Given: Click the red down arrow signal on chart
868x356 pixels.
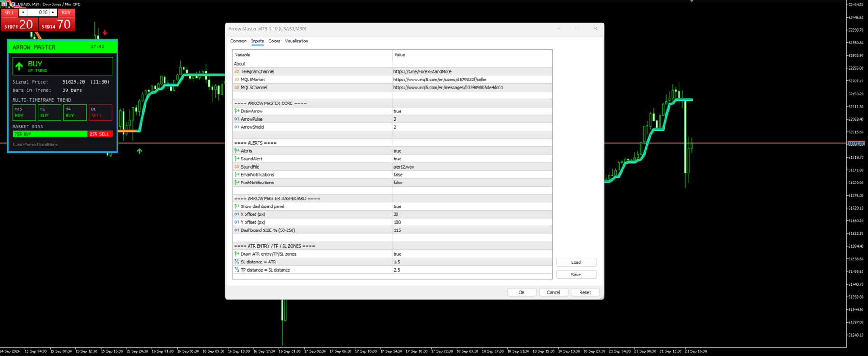Looking at the screenshot, I should click(x=105, y=33).
